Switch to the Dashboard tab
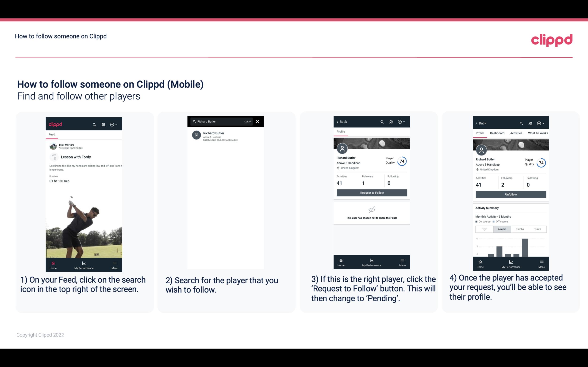The width and height of the screenshot is (588, 367). [x=497, y=133]
